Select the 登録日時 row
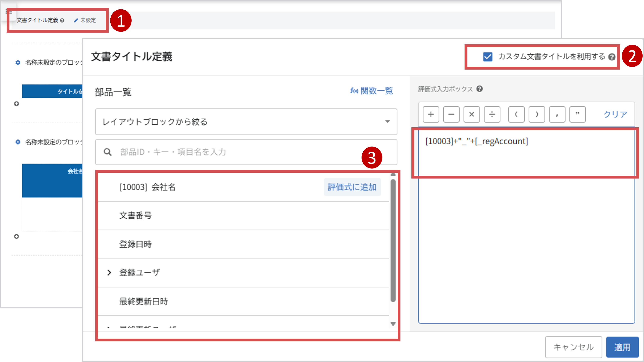The height and width of the screenshot is (362, 644). (x=243, y=244)
